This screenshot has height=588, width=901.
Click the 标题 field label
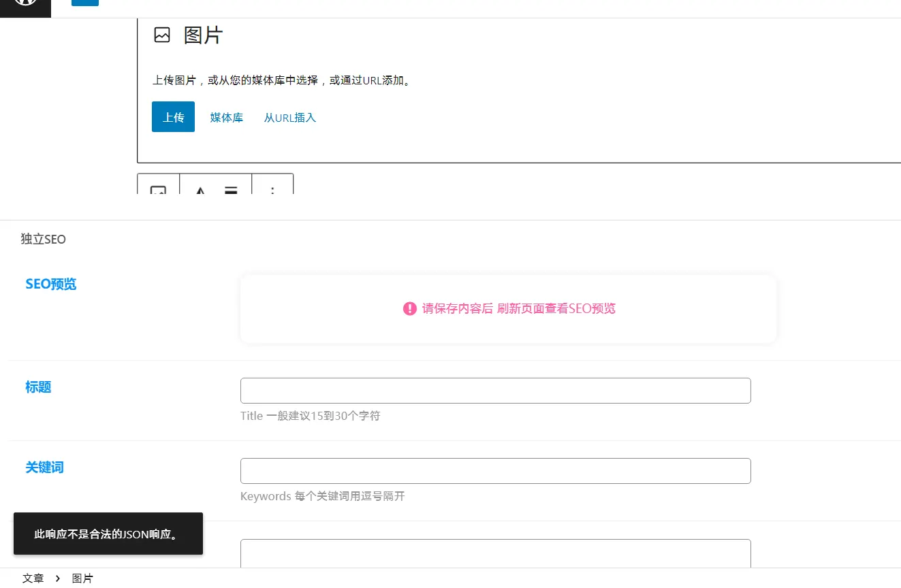[x=38, y=387]
